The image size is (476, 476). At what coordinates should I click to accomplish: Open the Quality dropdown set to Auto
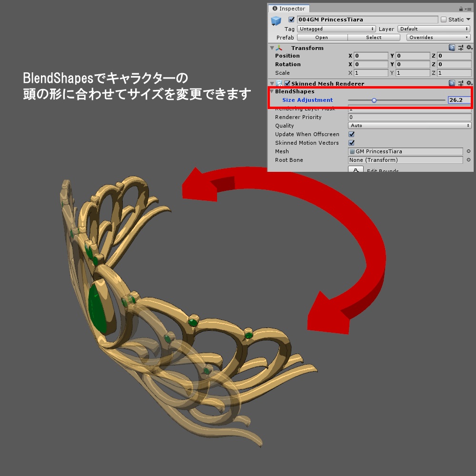(x=409, y=125)
